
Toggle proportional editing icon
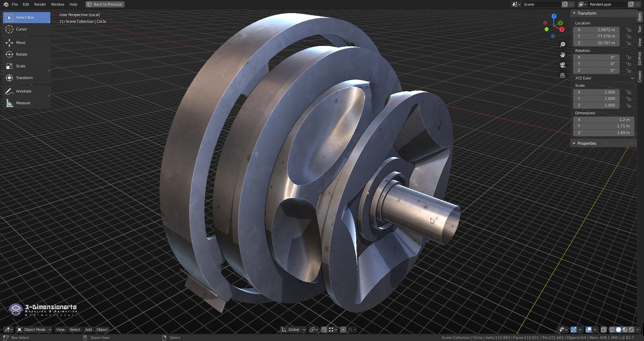[343, 329]
